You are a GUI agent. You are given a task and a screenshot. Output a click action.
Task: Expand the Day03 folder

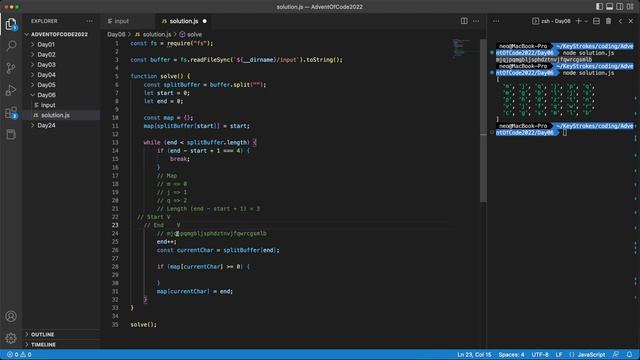coord(61,64)
